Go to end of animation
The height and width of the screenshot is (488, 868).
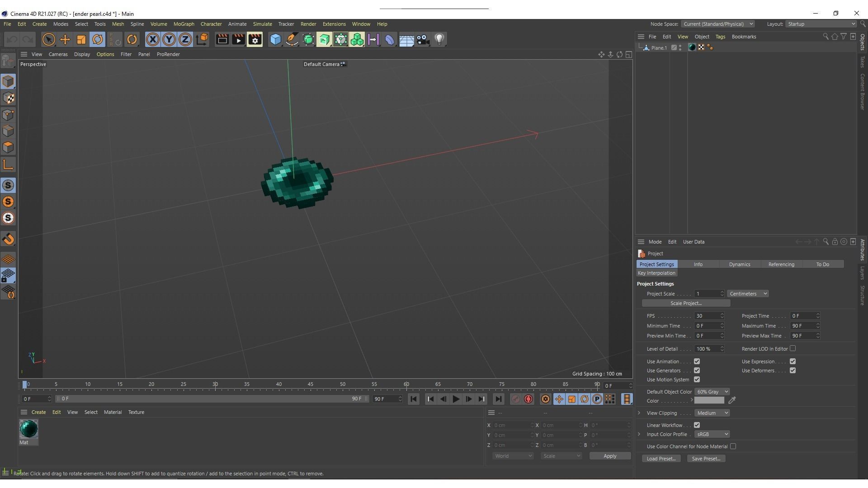coord(498,399)
